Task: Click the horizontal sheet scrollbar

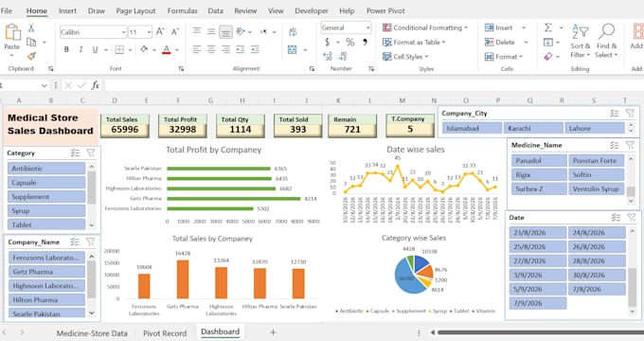Action: coord(540,332)
